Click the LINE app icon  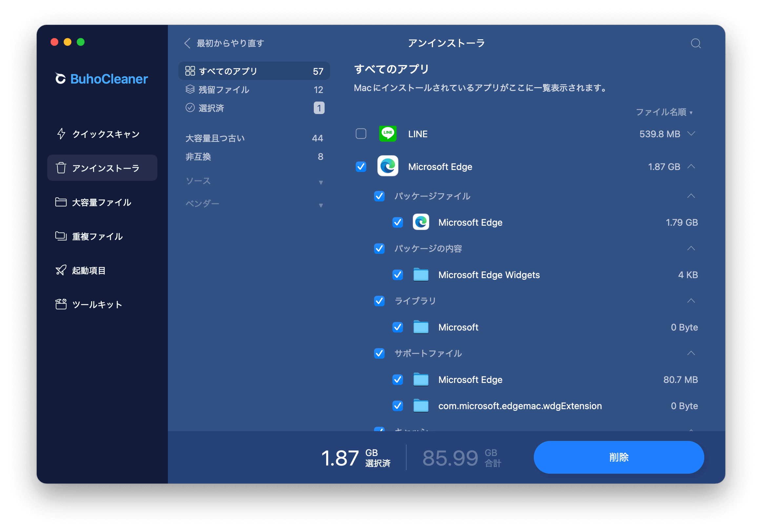pyautogui.click(x=388, y=134)
